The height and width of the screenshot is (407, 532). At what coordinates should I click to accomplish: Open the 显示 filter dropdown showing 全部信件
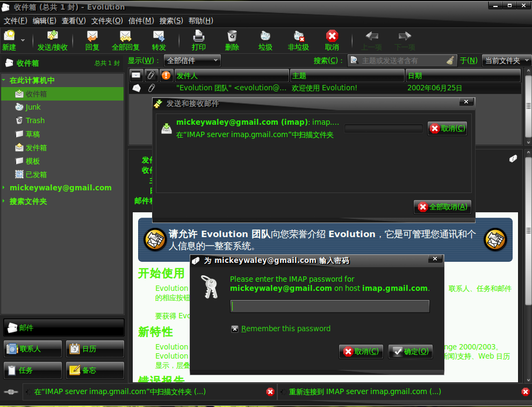click(192, 61)
